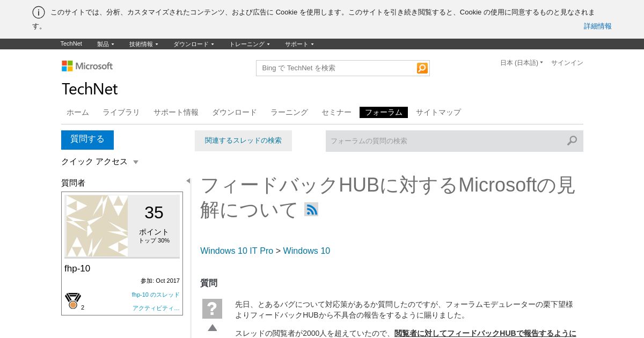
Task: Open the トレーニング dropdown menu
Action: tap(250, 44)
